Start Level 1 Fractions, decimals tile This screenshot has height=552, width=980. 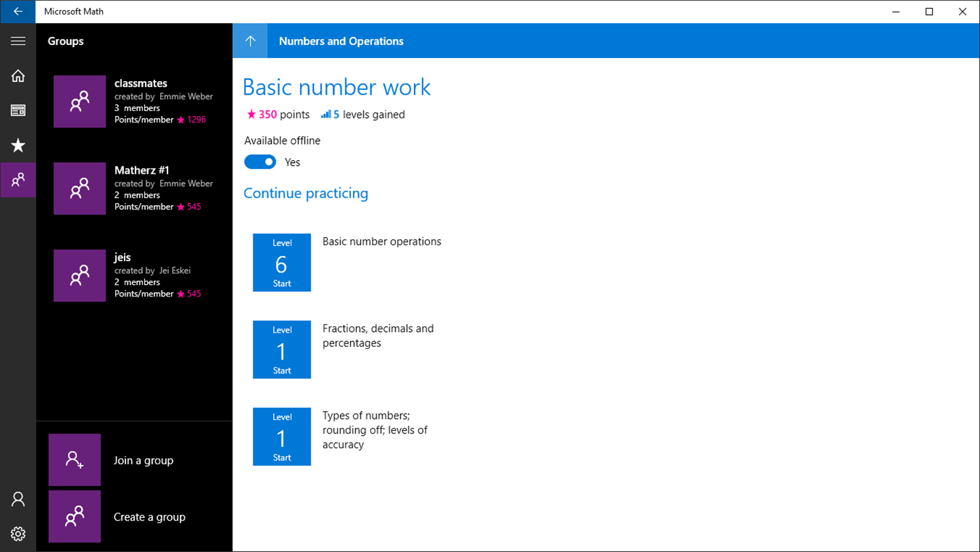tap(282, 350)
